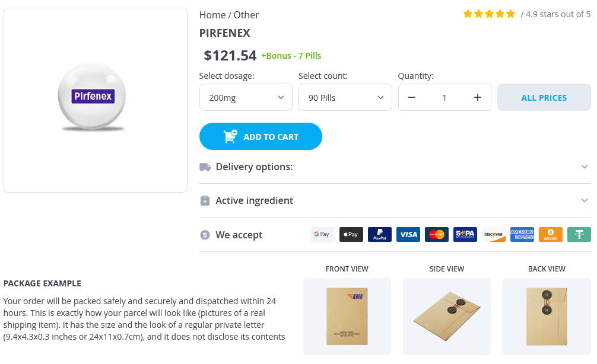Click the SEPA payment icon

tap(465, 235)
